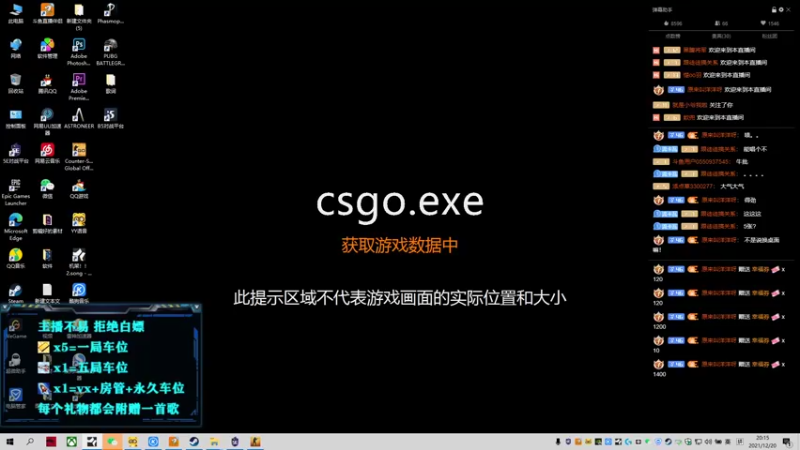This screenshot has width=800, height=450.
Task: Select the csgo.exe title text
Action: pos(399,203)
